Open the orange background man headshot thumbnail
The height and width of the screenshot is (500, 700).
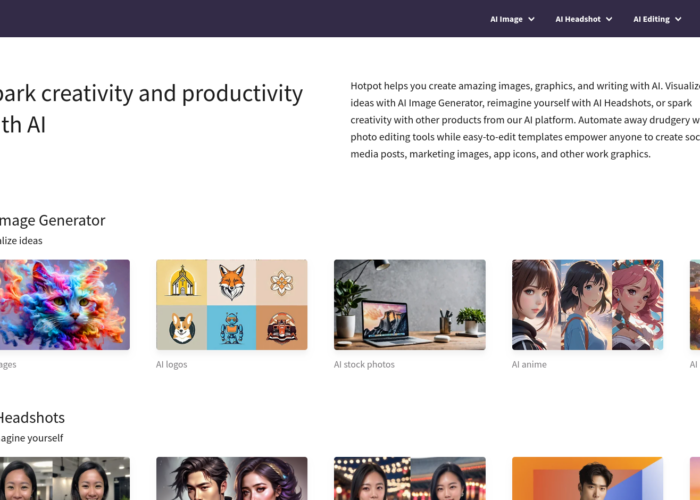tap(588, 478)
